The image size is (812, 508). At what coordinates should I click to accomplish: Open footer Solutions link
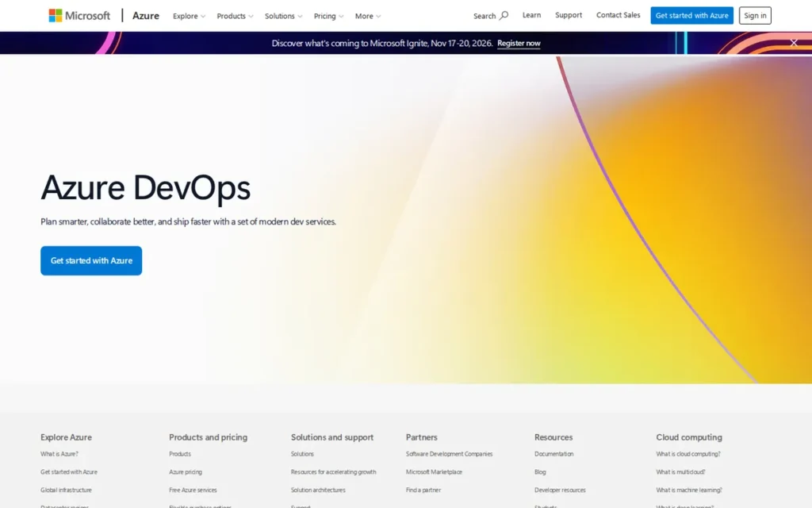[x=302, y=453]
